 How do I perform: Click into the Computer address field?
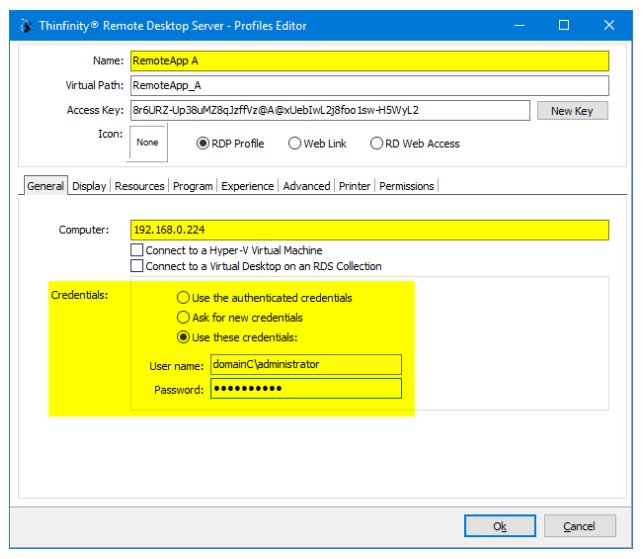(x=369, y=230)
